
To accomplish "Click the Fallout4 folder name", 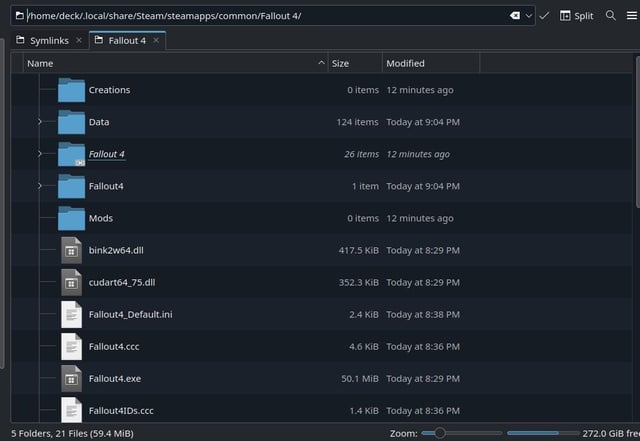I will pyautogui.click(x=106, y=186).
